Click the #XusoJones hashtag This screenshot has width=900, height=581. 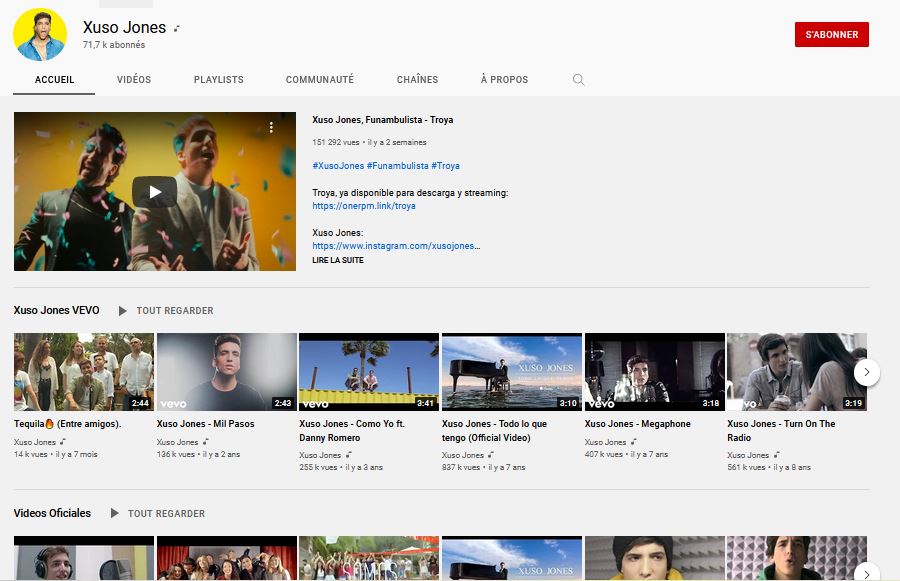coord(338,165)
